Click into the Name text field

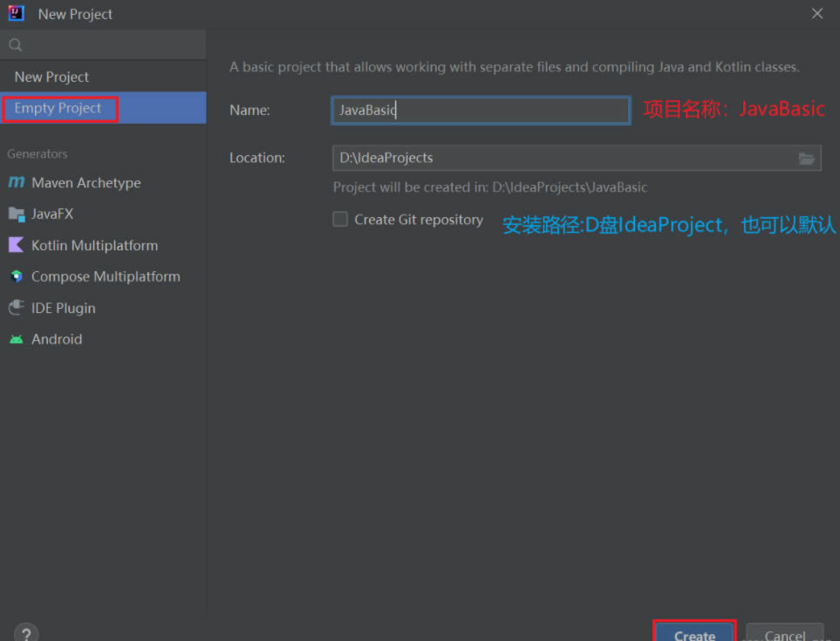click(480, 110)
